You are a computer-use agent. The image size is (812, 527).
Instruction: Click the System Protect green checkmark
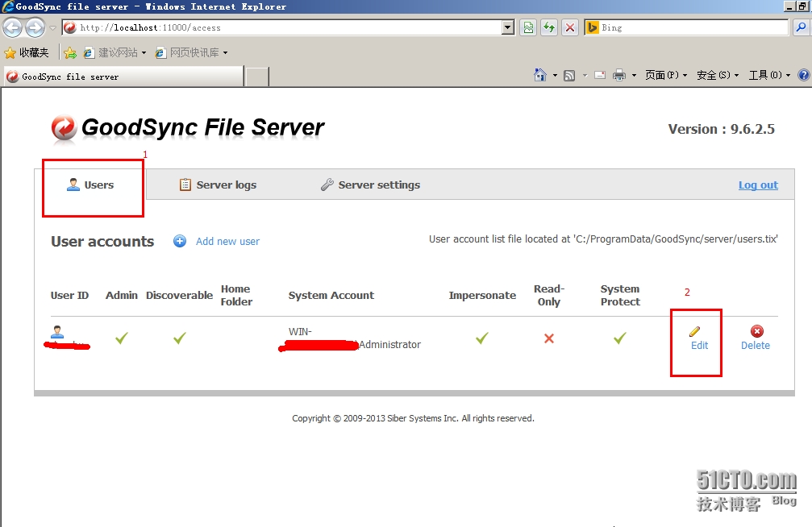[620, 338]
